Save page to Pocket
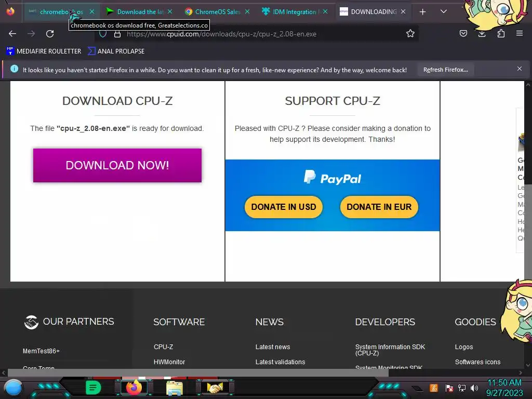The height and width of the screenshot is (399, 532). [x=463, y=33]
